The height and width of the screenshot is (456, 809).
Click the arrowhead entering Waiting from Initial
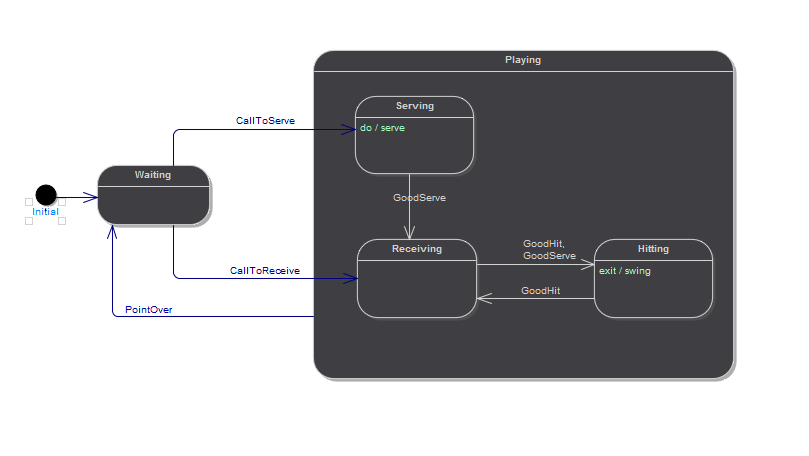(91, 198)
